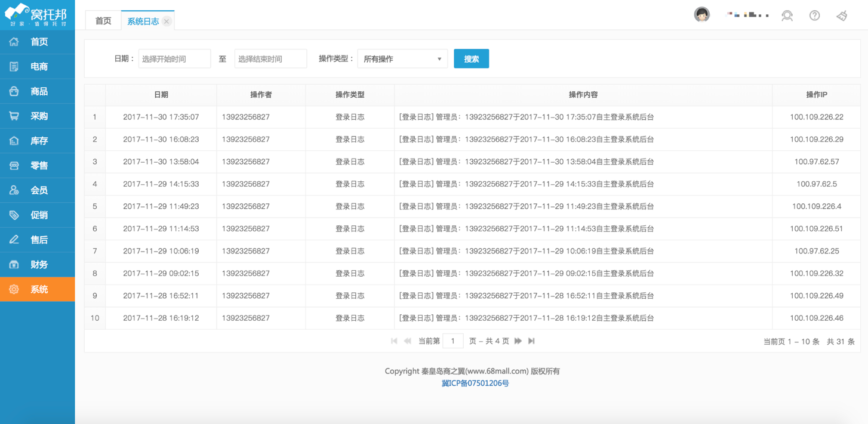868x424 pixels.
Task: Switch to the 首页 tab
Action: pyautogui.click(x=103, y=21)
